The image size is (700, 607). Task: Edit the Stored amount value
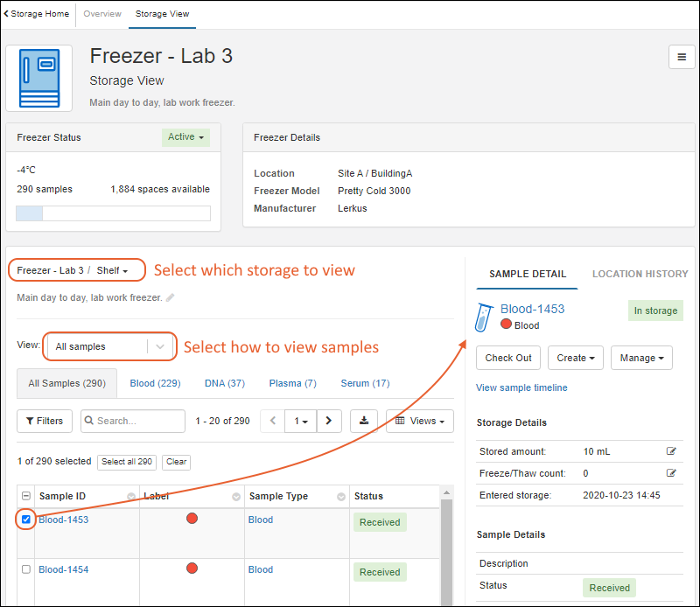[x=671, y=451]
